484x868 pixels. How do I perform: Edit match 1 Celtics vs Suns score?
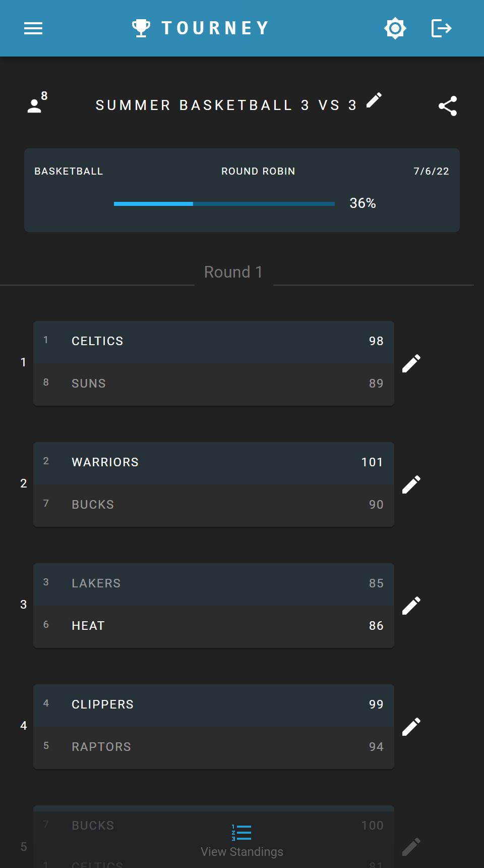tap(411, 363)
